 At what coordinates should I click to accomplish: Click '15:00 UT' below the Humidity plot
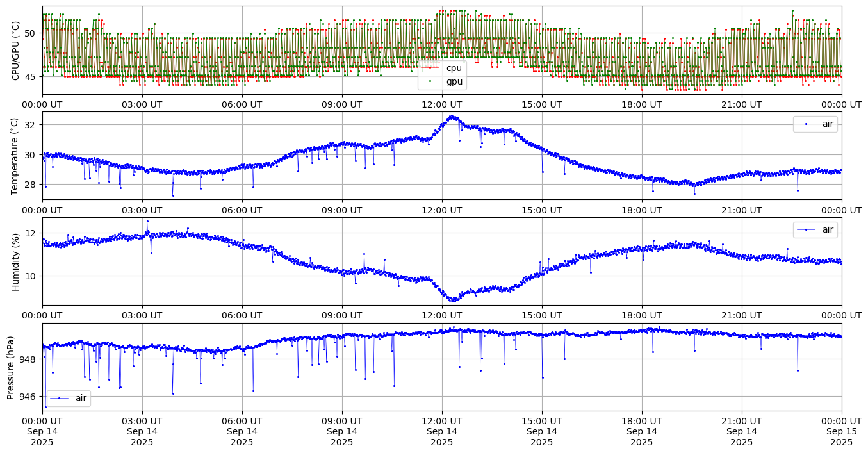[x=542, y=315]
